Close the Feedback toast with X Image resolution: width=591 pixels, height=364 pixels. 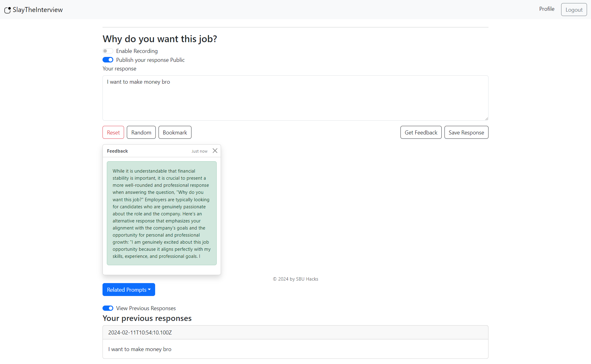(x=215, y=151)
